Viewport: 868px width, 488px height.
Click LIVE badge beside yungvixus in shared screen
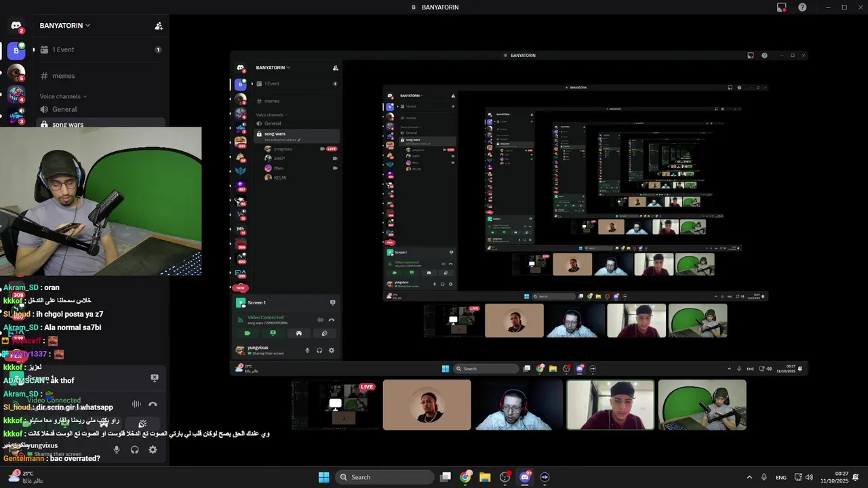[x=332, y=148]
